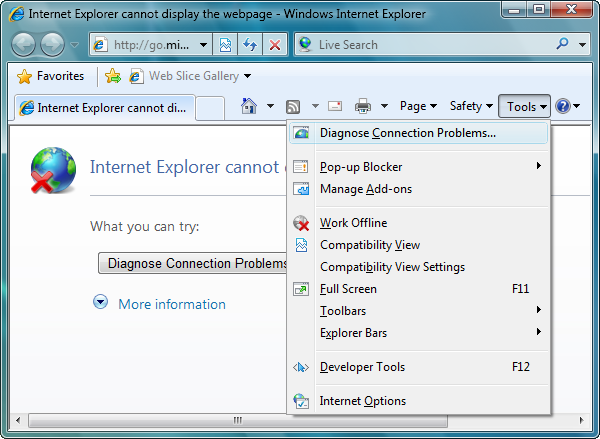Viewport: 600px width, 439px height.
Task: Open the Pop-up Blocker submenu
Action: pos(419,167)
